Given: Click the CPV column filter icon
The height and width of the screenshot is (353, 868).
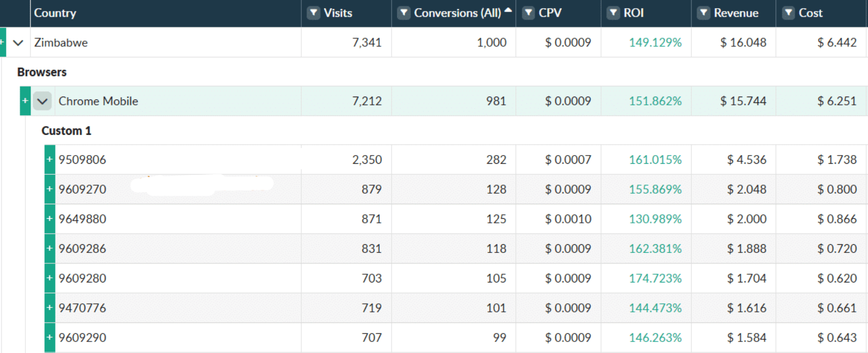Looking at the screenshot, I should pos(528,13).
